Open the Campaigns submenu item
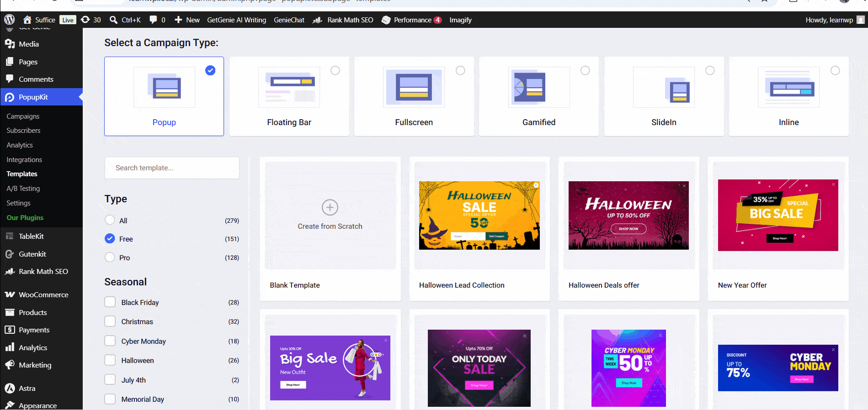Screen dimensions: 868x410 pos(23,116)
